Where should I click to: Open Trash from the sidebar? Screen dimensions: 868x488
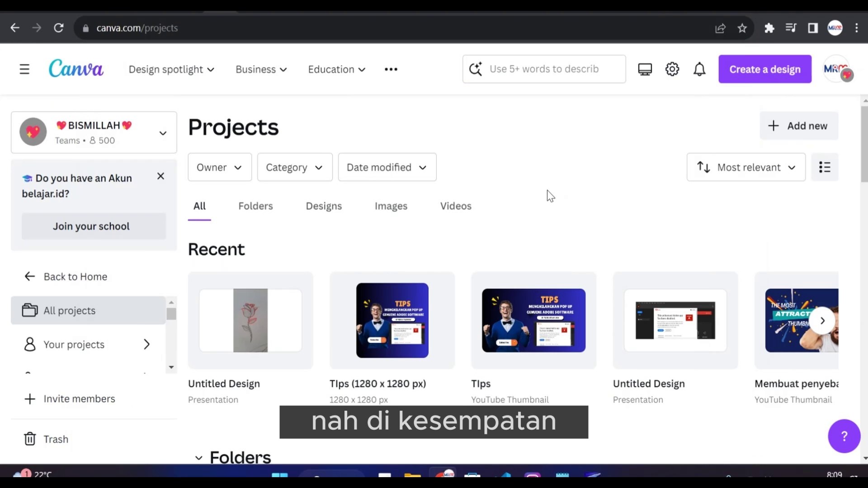(x=55, y=438)
